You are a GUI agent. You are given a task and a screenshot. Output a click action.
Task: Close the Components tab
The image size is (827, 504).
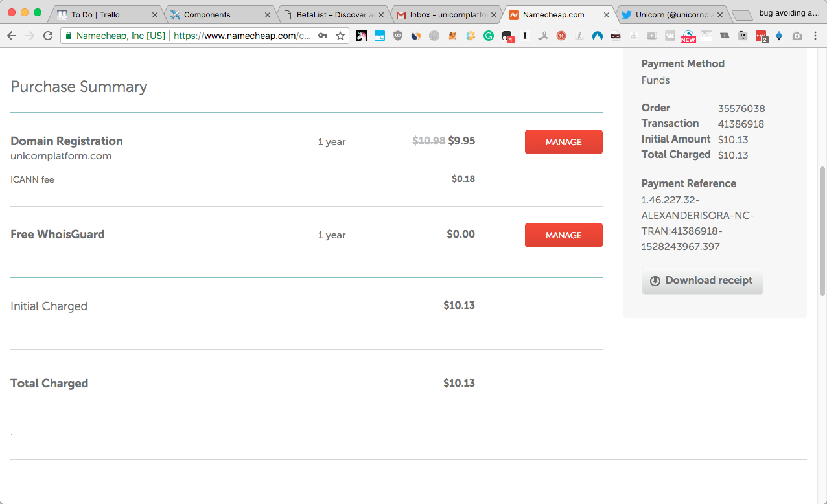[268, 14]
